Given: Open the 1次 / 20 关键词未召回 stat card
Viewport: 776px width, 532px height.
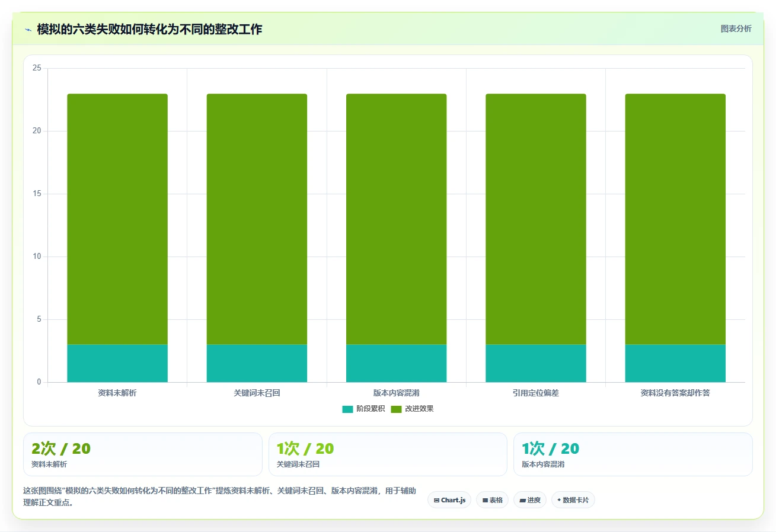Looking at the screenshot, I should click(388, 454).
